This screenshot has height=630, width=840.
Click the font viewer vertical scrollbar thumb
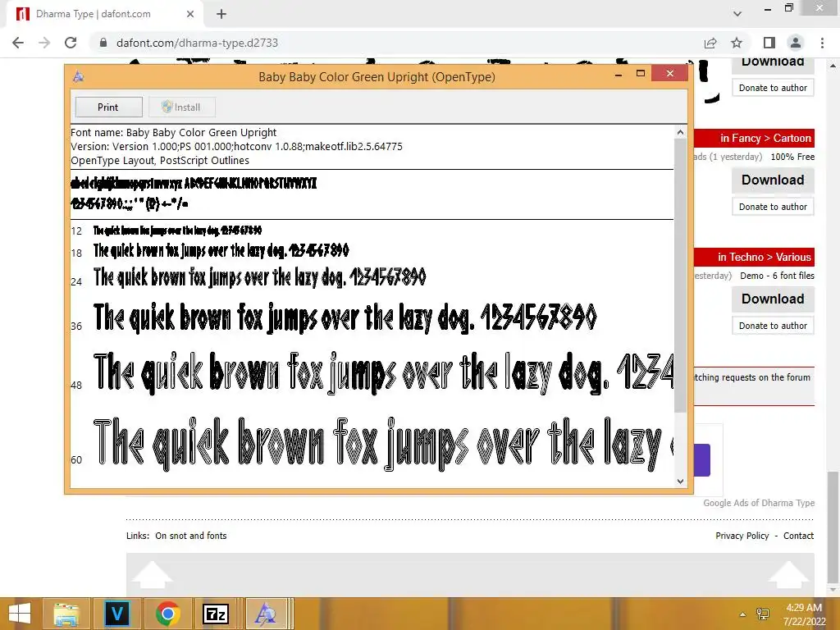click(x=680, y=275)
